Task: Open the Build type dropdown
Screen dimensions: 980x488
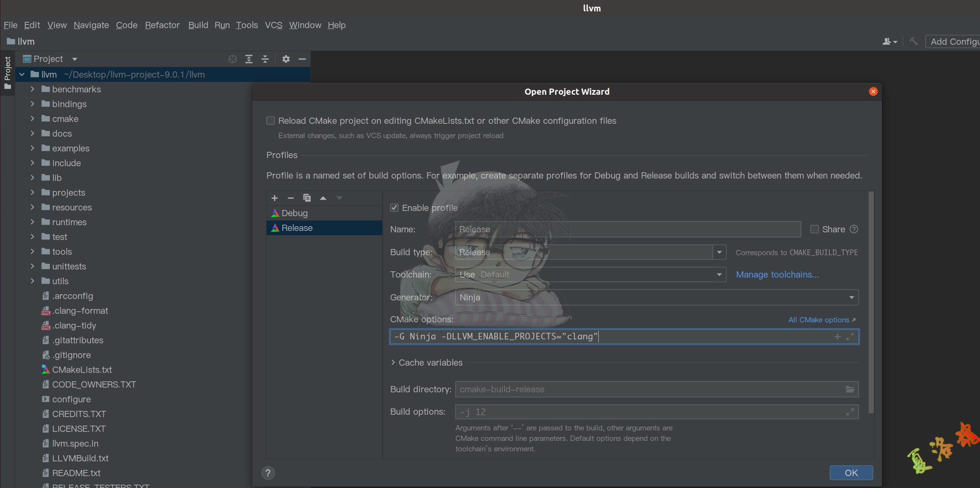Action: tap(719, 252)
